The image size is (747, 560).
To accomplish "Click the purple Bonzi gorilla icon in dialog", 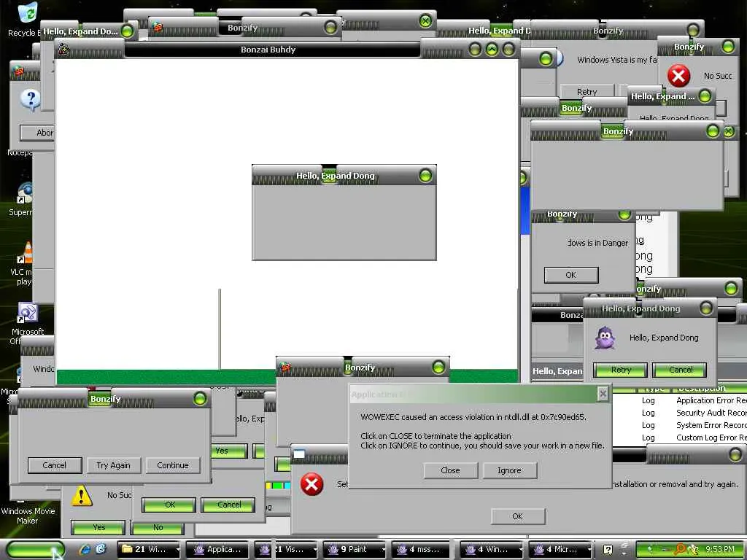I will tap(605, 338).
